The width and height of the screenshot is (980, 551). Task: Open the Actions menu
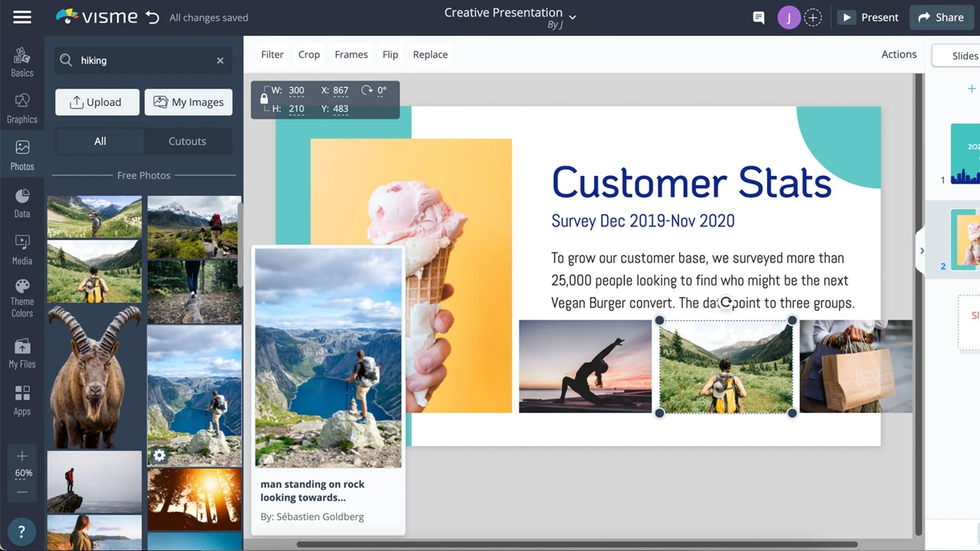899,54
